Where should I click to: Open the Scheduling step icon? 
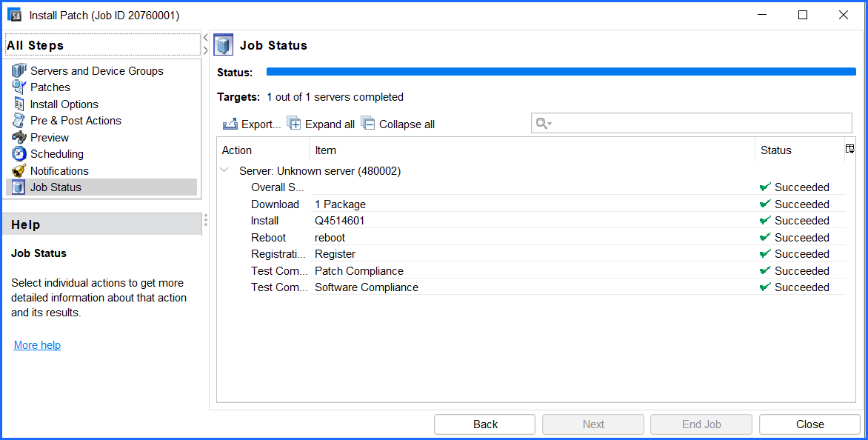(21, 153)
